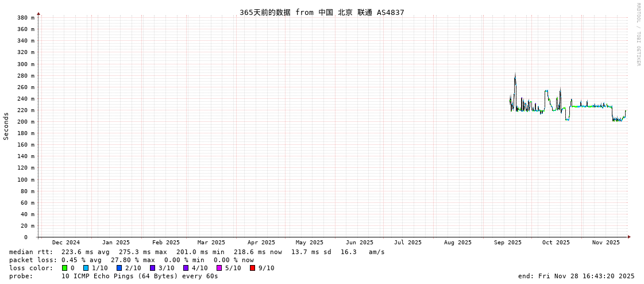
Task: Click the RRDTOOL / TOBI OETIKER watermark
Action: (x=638, y=34)
